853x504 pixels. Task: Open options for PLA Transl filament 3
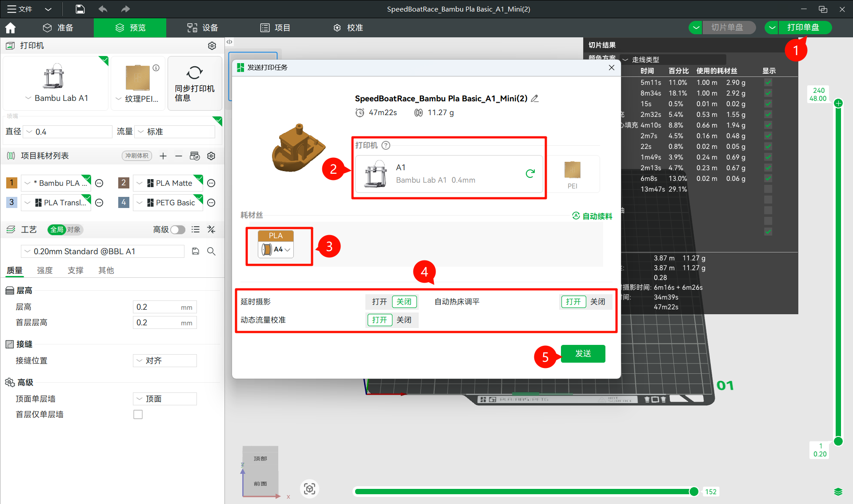pos(100,203)
